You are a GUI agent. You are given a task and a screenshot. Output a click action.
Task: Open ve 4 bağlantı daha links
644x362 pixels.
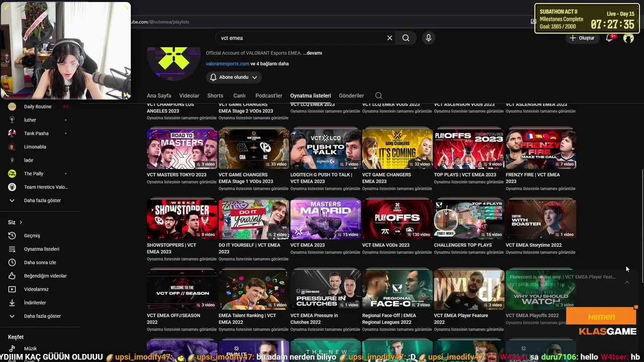pyautogui.click(x=270, y=64)
